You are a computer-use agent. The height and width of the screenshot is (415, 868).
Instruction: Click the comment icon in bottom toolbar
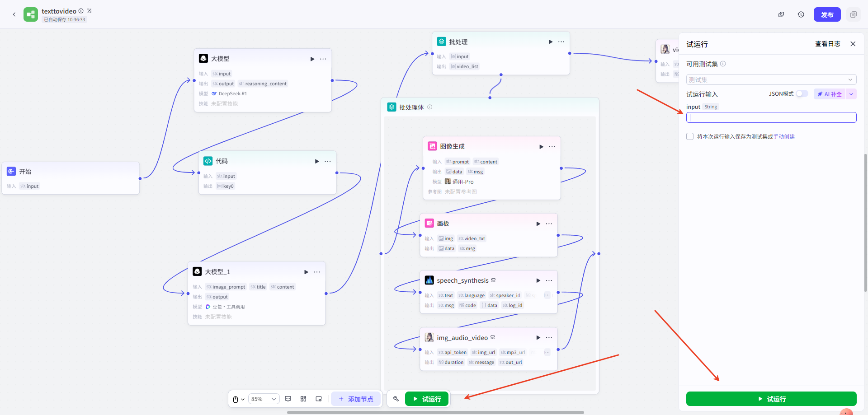click(x=288, y=399)
